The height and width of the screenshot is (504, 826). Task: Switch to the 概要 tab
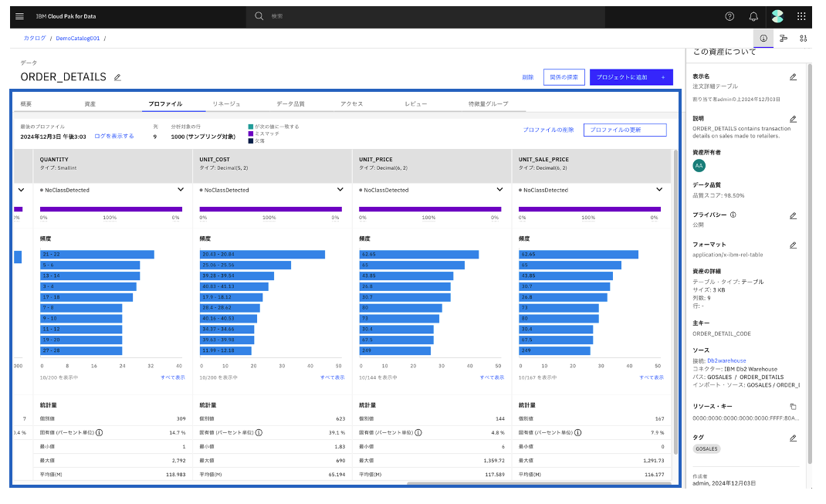point(26,103)
